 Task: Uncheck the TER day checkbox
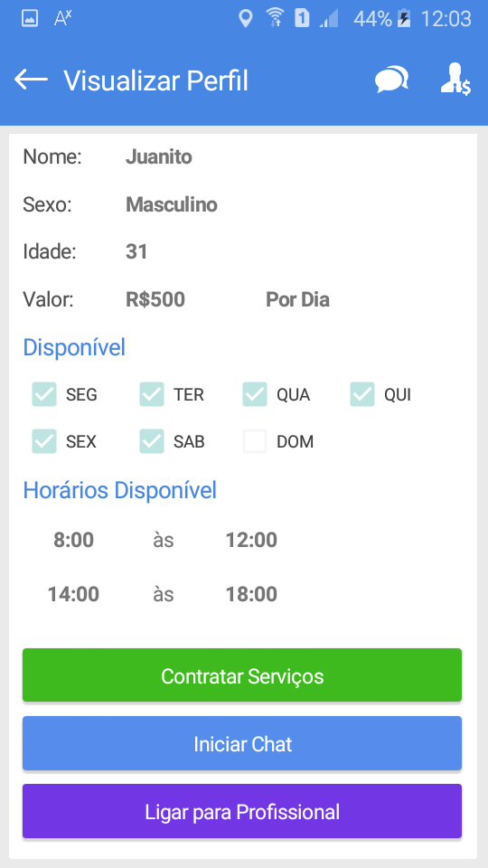coord(152,394)
